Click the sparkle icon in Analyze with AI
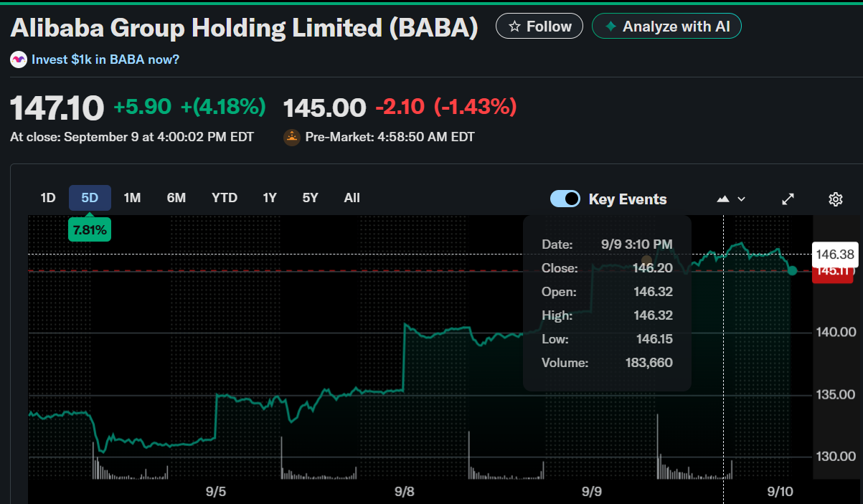This screenshot has width=863, height=504. click(x=610, y=27)
